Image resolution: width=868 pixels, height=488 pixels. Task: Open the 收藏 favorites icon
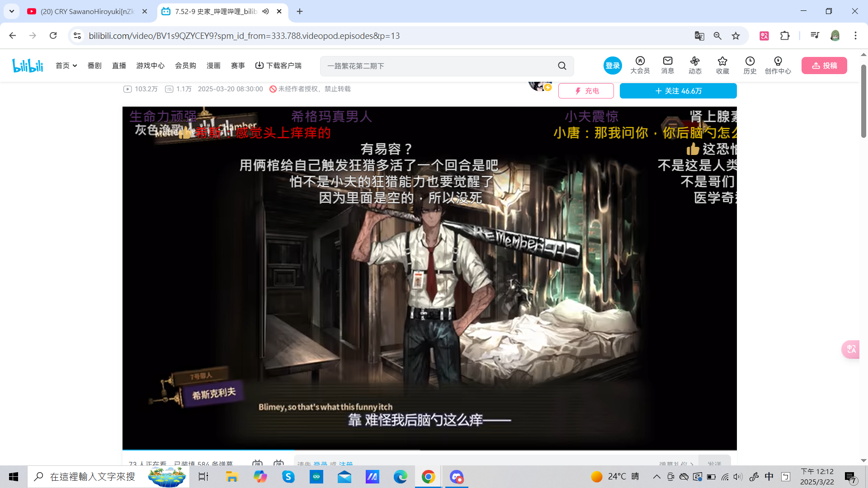pyautogui.click(x=722, y=66)
